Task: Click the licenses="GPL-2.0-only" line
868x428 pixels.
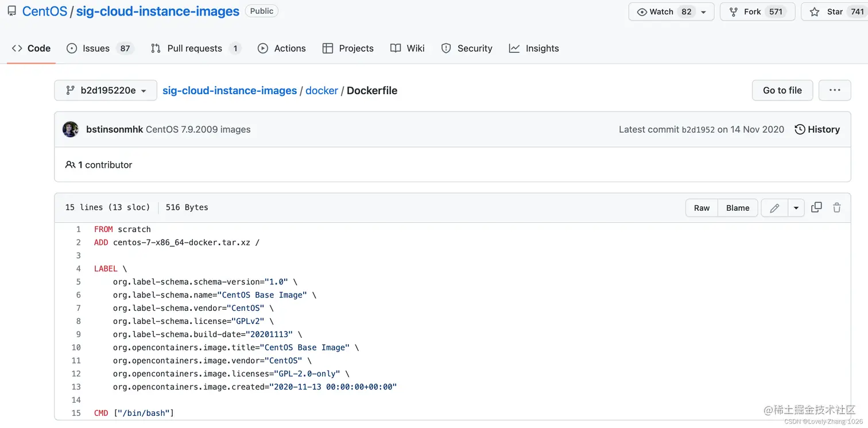Action: coord(231,373)
